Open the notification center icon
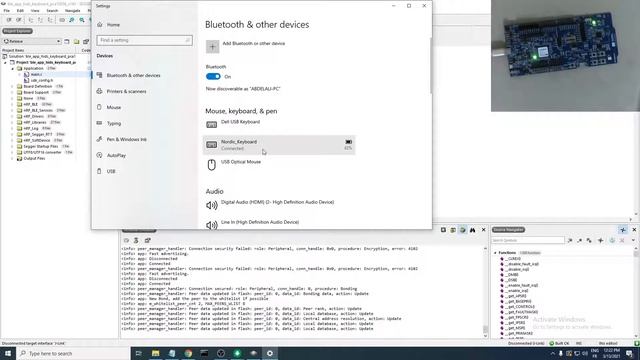 [x=629, y=353]
